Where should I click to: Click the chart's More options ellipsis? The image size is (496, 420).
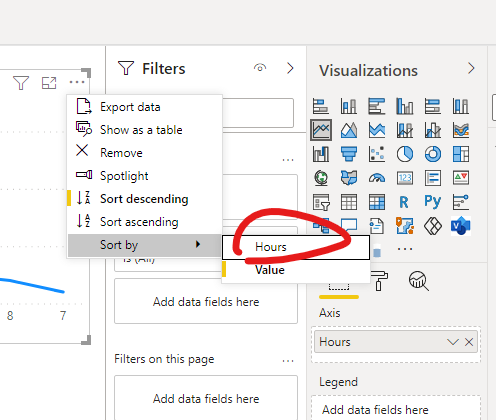click(x=77, y=82)
